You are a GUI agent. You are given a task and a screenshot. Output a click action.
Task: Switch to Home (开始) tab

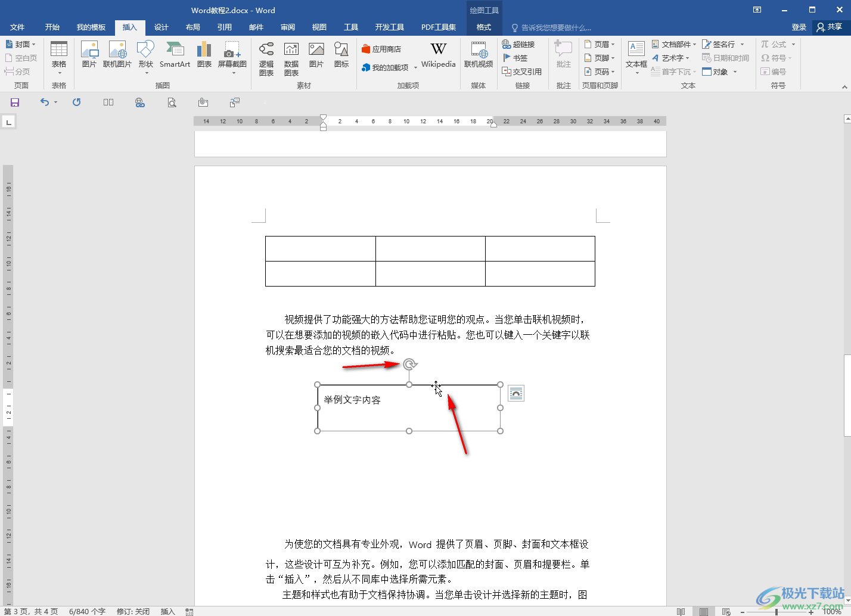click(52, 27)
